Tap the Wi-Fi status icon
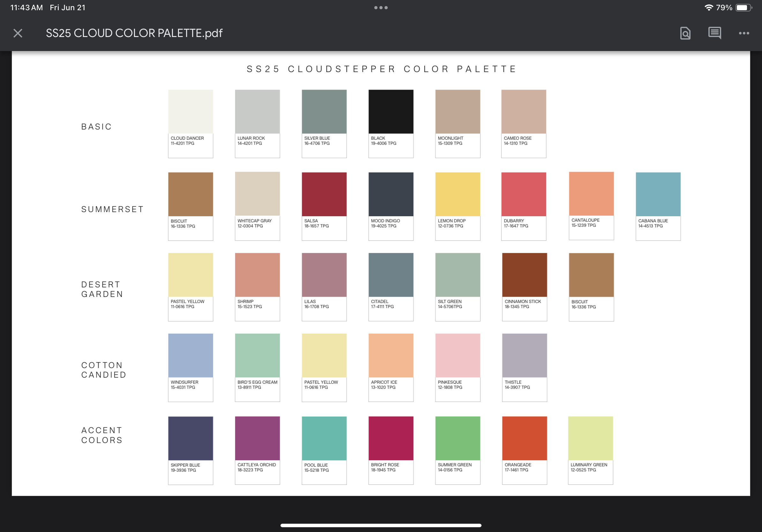The height and width of the screenshot is (532, 762). (x=708, y=8)
